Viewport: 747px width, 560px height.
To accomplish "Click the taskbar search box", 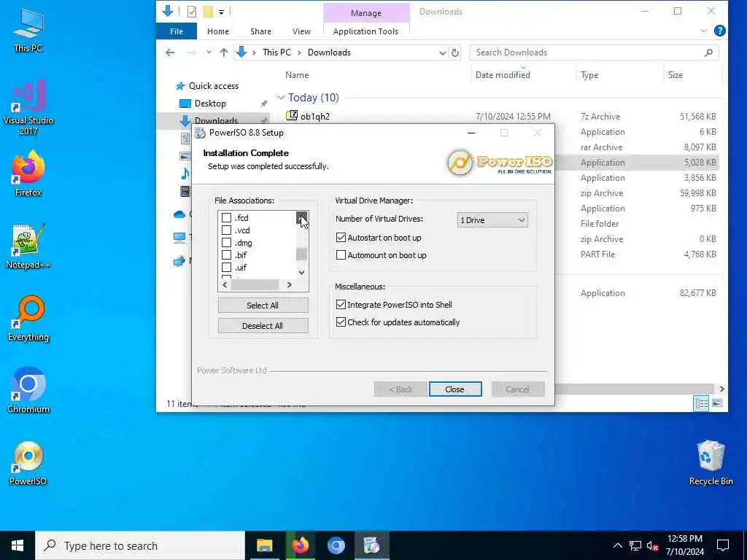I will click(x=140, y=545).
